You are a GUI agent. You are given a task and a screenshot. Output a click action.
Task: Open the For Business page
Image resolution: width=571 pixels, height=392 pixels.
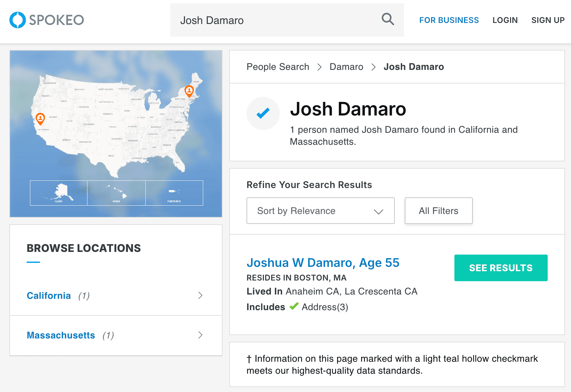pyautogui.click(x=449, y=20)
